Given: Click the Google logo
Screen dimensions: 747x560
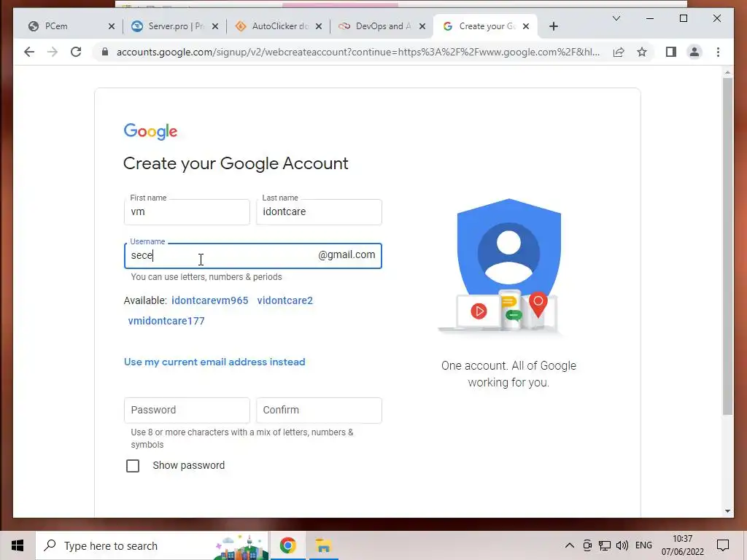Looking at the screenshot, I should (x=150, y=131).
